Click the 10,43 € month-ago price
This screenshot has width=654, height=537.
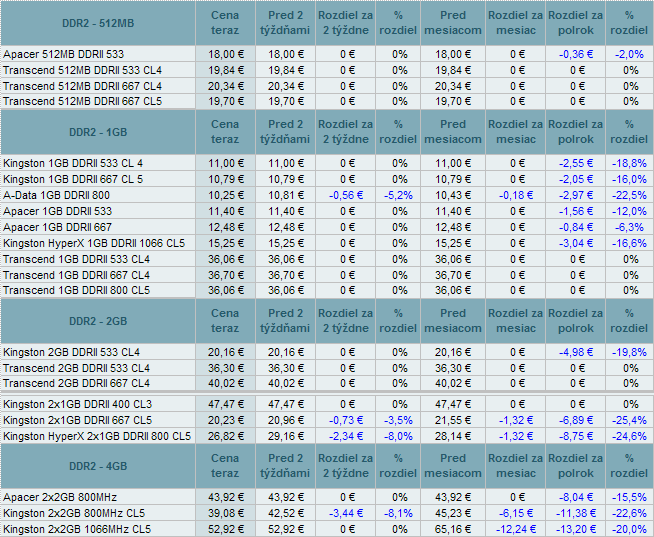[x=453, y=195]
